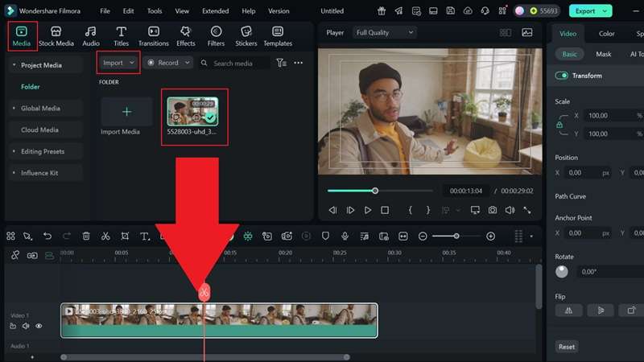This screenshot has height=362, width=644.
Task: Open the Titles panel
Action: (x=121, y=36)
